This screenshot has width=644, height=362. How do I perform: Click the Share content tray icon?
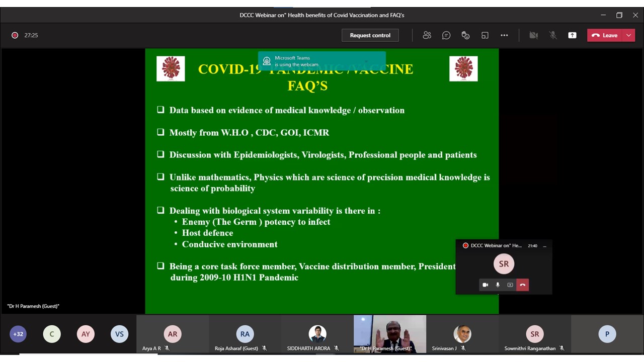pos(572,35)
